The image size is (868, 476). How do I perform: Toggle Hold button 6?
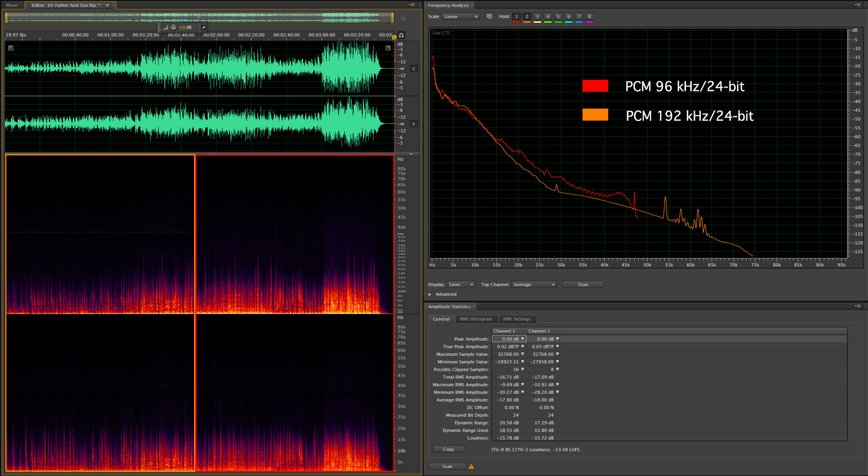pyautogui.click(x=569, y=16)
